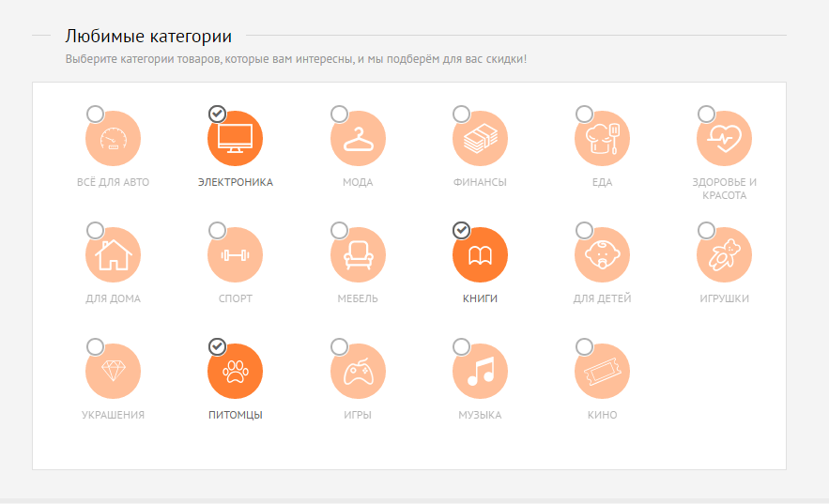
Task: Select the house icon for Для дома
Action: [114, 254]
